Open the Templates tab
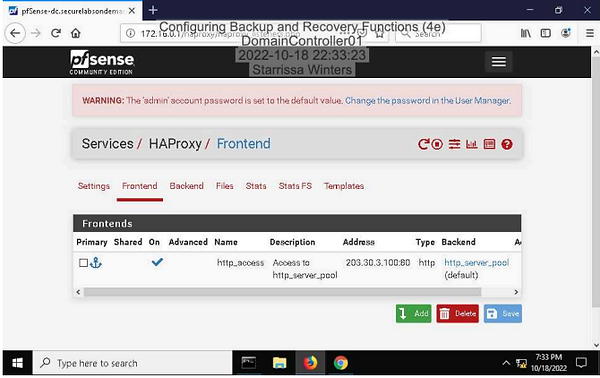 point(344,186)
